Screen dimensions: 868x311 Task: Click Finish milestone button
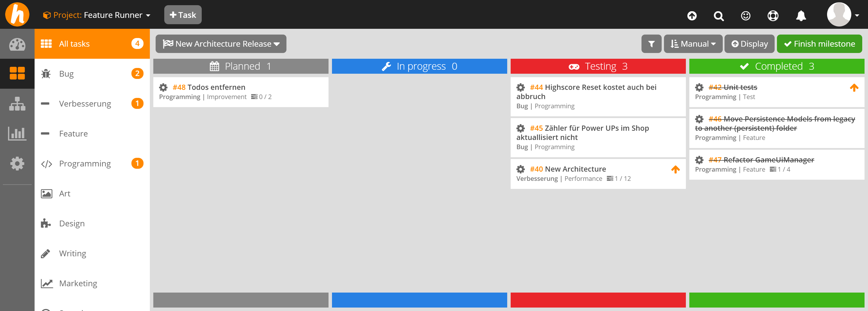tap(819, 44)
